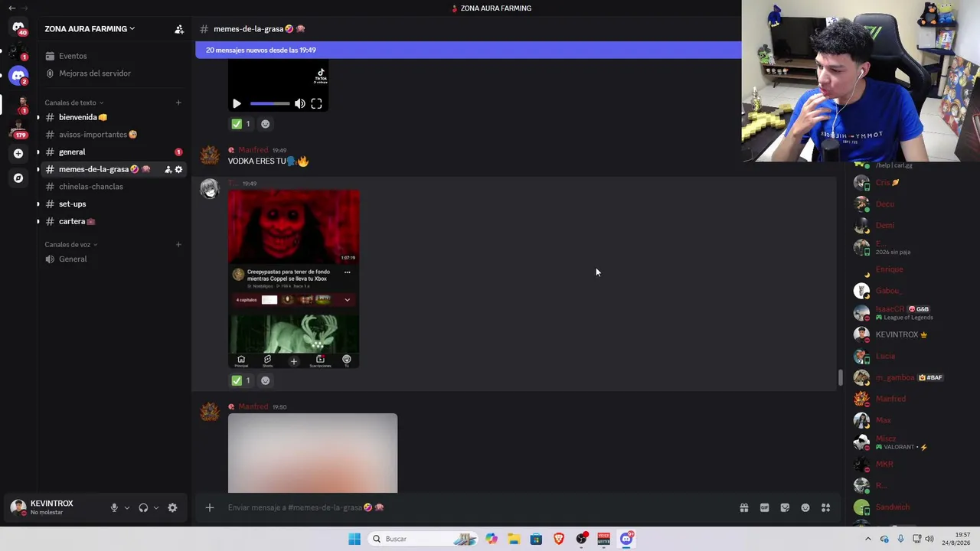Click the 20 mensajes nuevos banner
The width and height of the screenshot is (980, 551).
pos(469,50)
